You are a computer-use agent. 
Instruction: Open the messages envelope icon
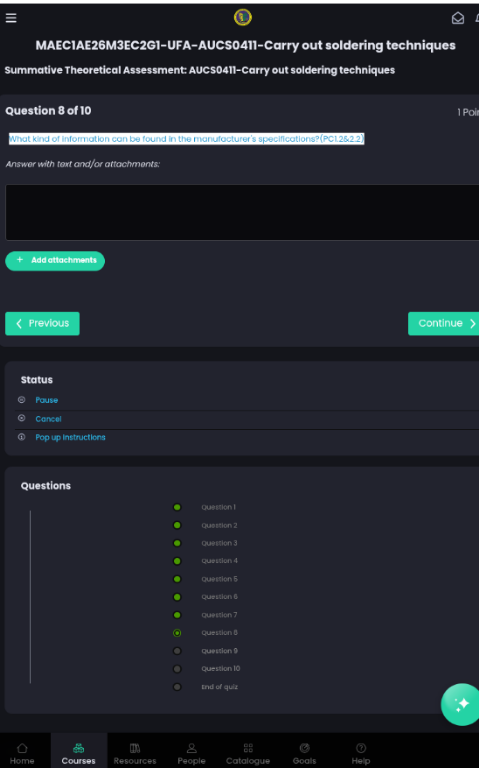pyautogui.click(x=457, y=19)
